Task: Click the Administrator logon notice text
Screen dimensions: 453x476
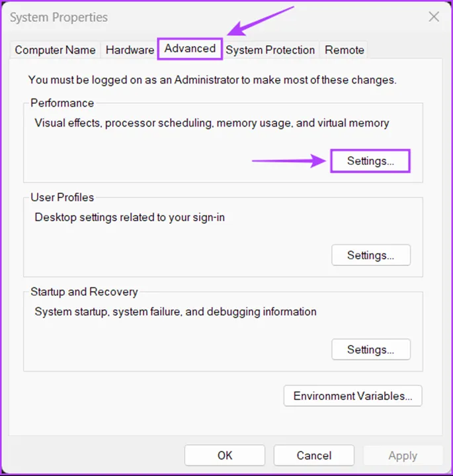Action: 212,80
